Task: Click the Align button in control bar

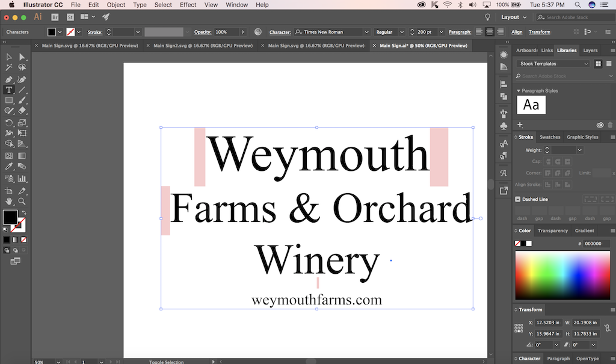Action: [517, 32]
